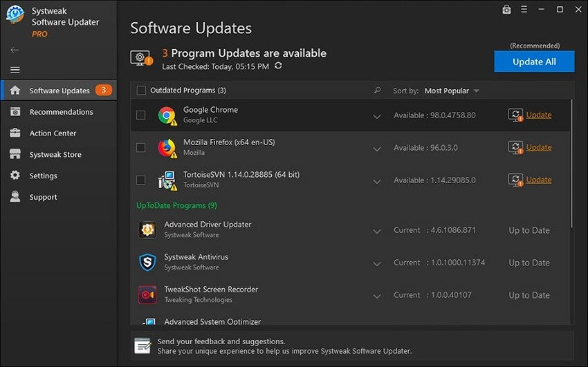Click Available : 98.0.4758.80 version text
Screen dimensions: 588x367
pyautogui.click(x=434, y=115)
